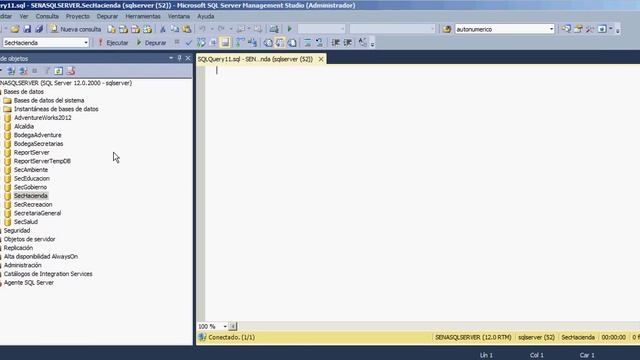Open file with the folder icon
Screen dimensions: 640x360
15,29
